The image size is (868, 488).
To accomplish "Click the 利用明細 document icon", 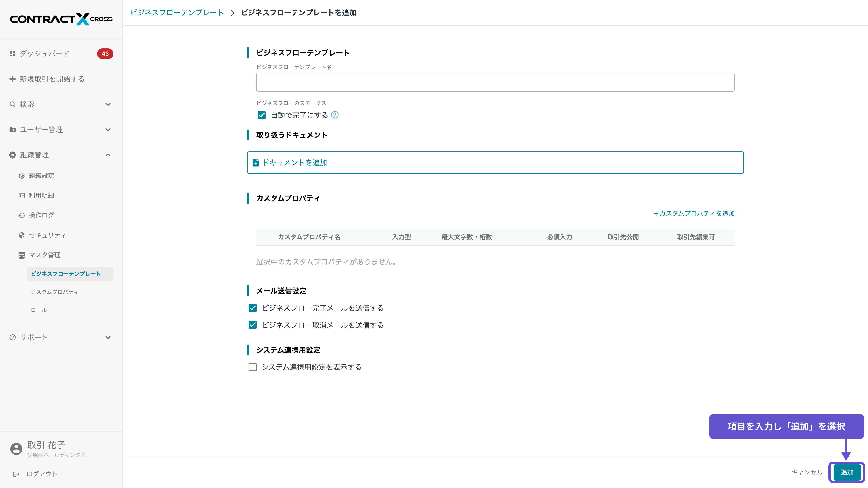I will tap(21, 195).
